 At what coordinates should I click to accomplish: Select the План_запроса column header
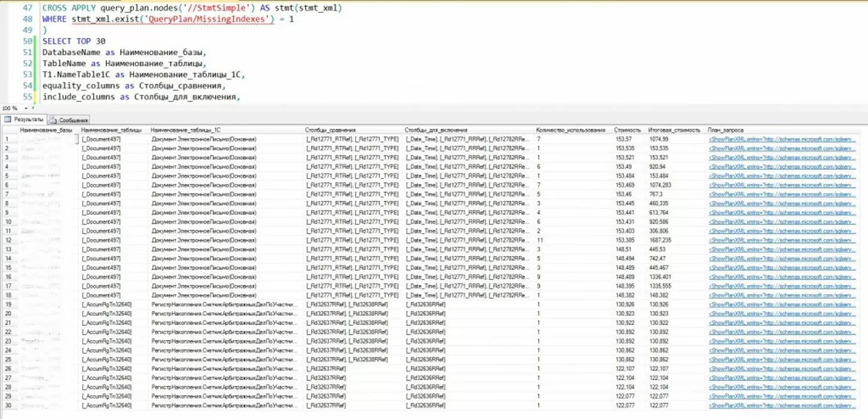coord(726,130)
